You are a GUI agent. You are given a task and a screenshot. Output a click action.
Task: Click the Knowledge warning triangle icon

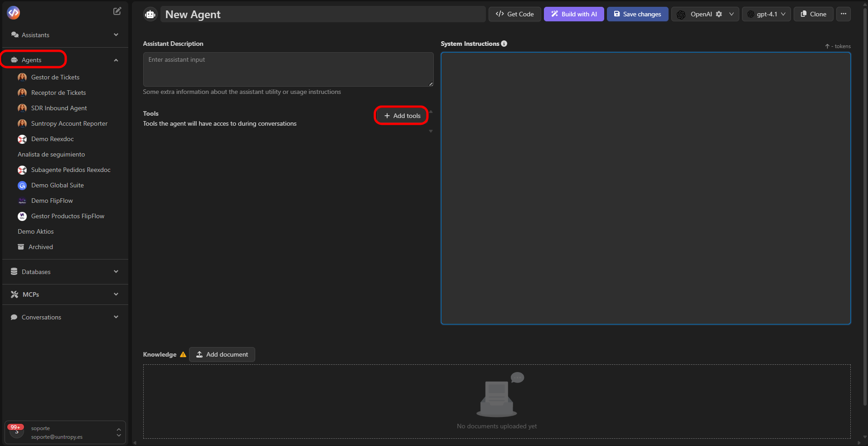coord(183,354)
